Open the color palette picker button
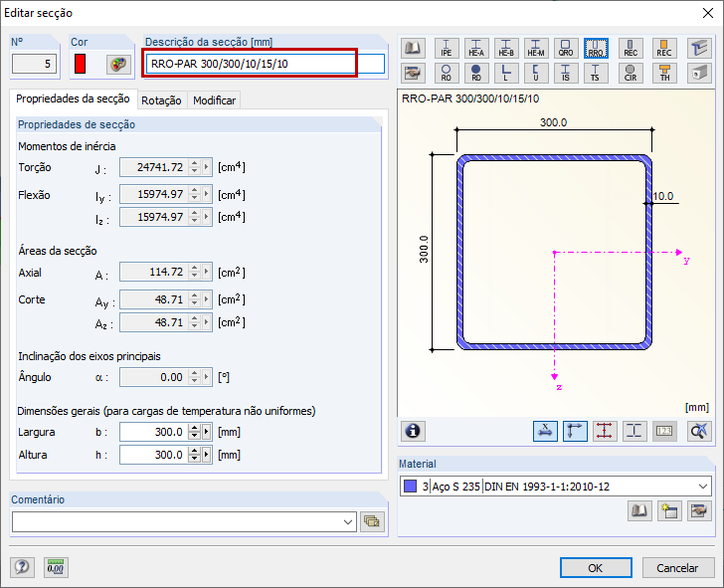 (x=118, y=64)
